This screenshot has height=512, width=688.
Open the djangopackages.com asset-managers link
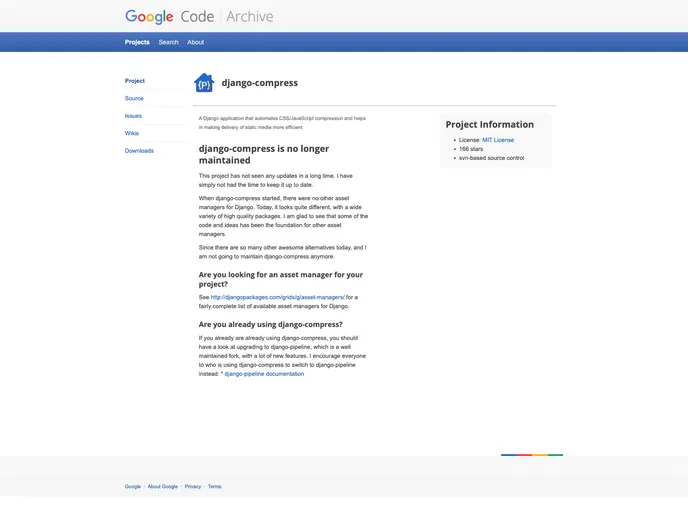[x=277, y=297]
